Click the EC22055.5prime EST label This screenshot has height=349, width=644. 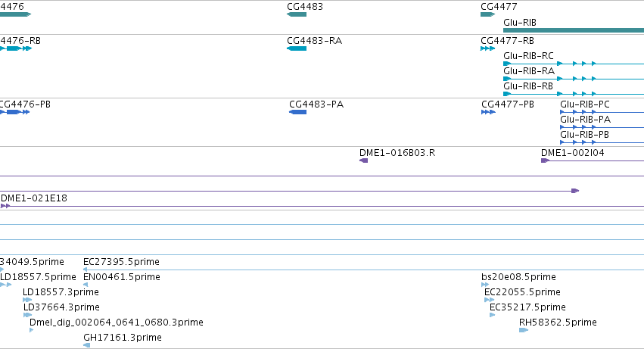pos(522,292)
